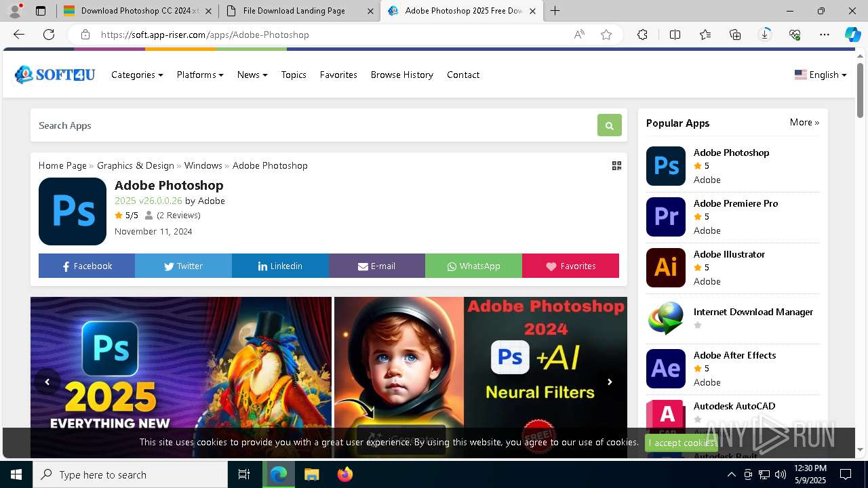
Task: Open Browser essentials heart icon
Action: (795, 35)
